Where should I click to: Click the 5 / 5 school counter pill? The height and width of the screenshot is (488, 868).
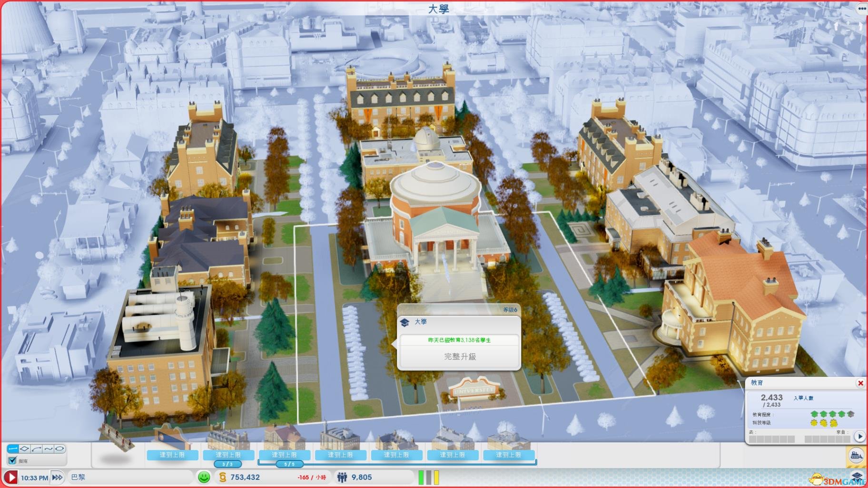(289, 464)
